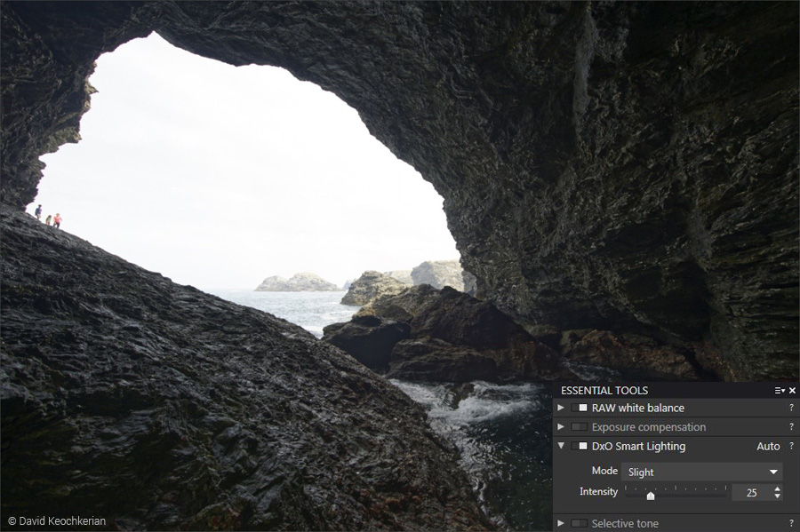Screen dimensions: 800x532
Task: Toggle RAW white balance correction off
Action: 579,408
